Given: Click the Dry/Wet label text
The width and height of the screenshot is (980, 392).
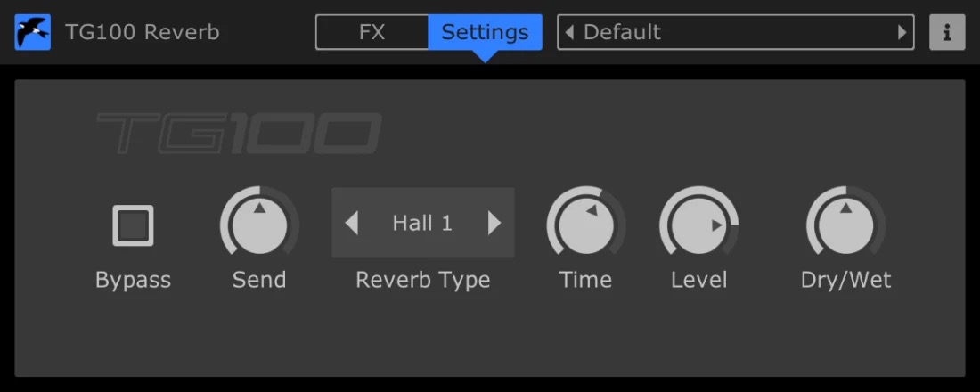Looking at the screenshot, I should [x=846, y=280].
